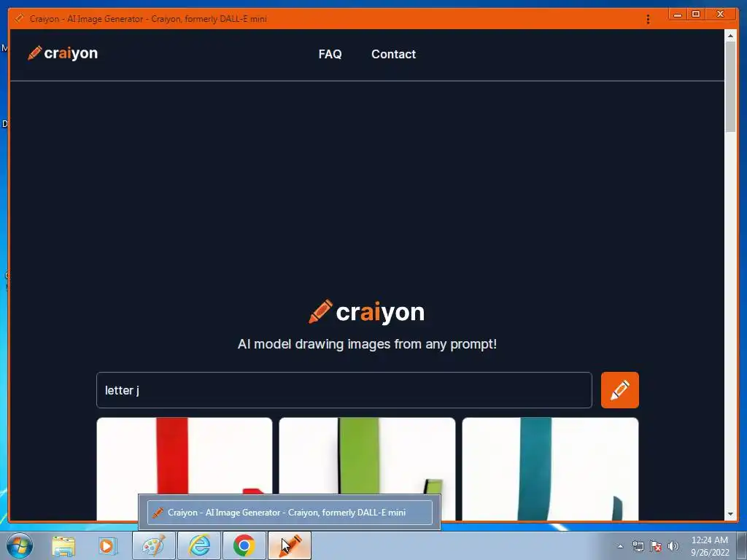Open Paint from the taskbar
This screenshot has height=560, width=747.
pos(153,545)
